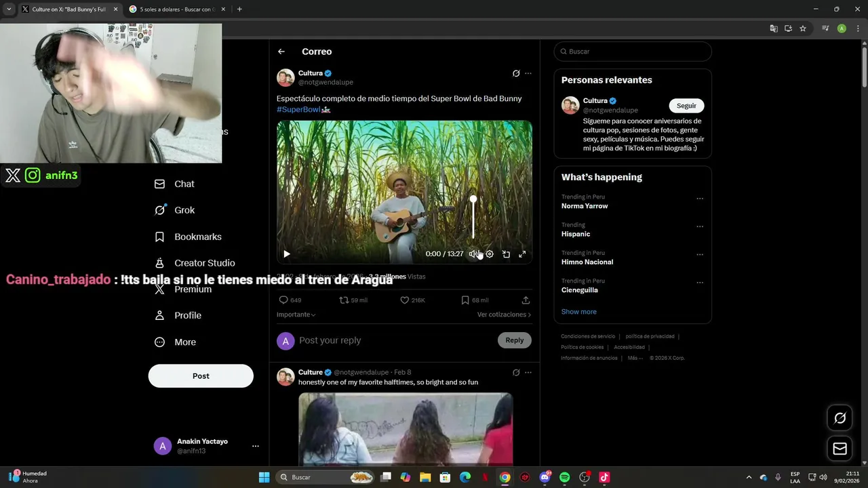
Task: Bookmark this page with the star icon
Action: [803, 28]
